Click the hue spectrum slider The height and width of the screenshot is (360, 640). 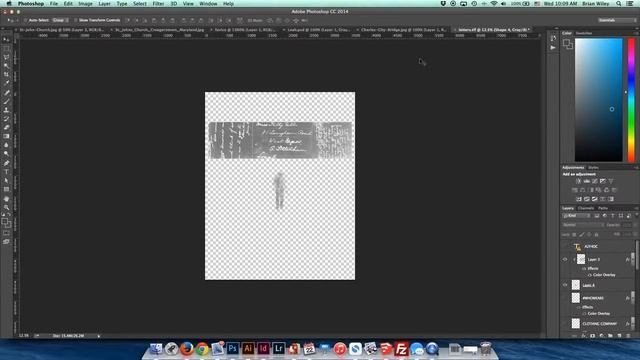[631, 100]
